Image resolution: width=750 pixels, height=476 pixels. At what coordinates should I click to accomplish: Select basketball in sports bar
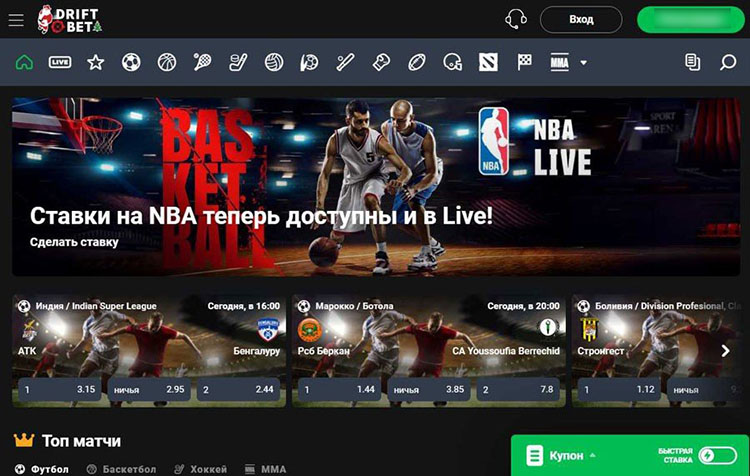(167, 62)
